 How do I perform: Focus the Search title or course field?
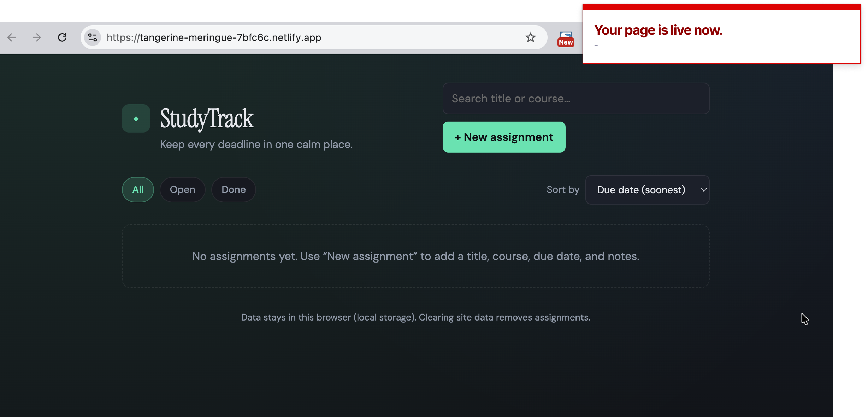(x=576, y=99)
